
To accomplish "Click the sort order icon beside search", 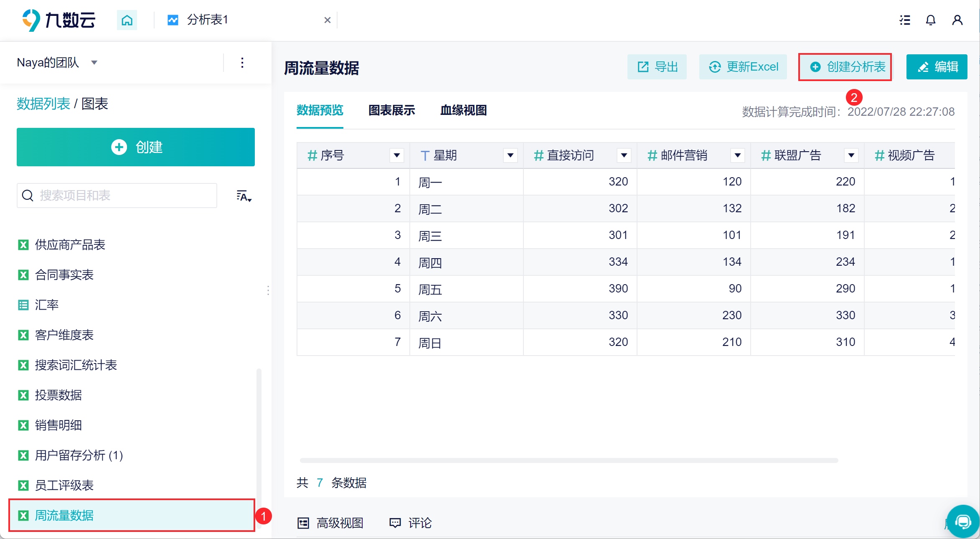I will 244,196.
